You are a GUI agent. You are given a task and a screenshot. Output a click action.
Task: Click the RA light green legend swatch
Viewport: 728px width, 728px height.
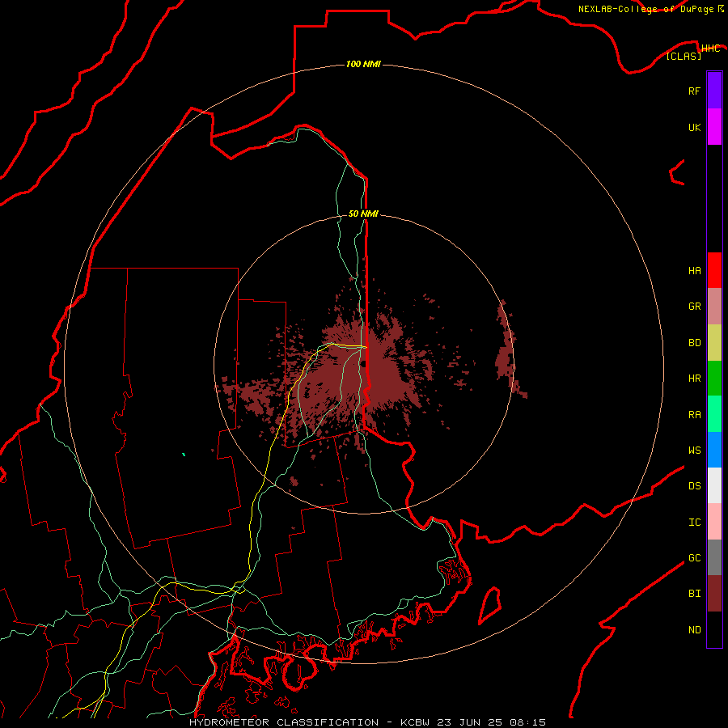pos(714,414)
